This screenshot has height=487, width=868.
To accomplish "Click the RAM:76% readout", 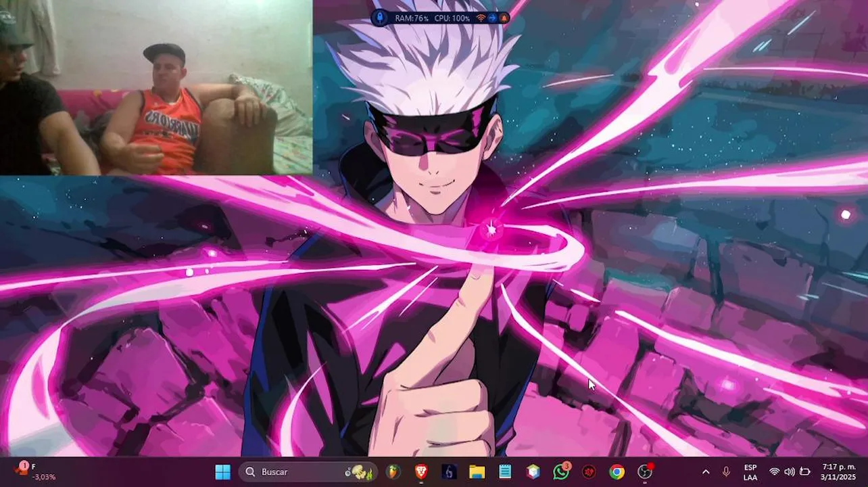I will click(412, 18).
